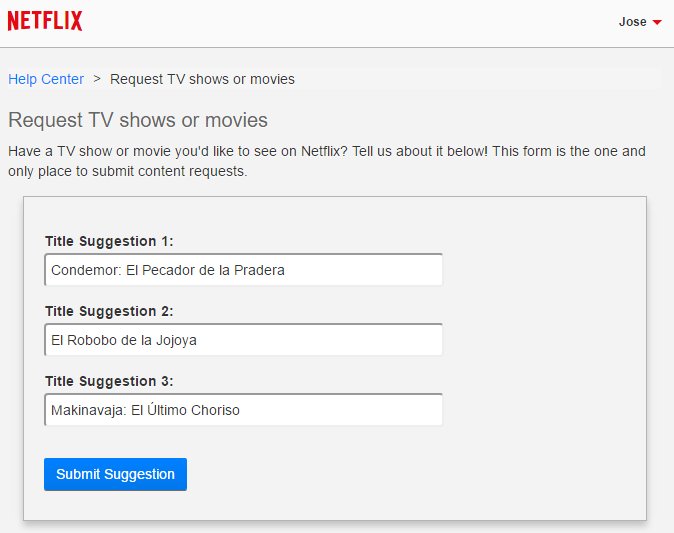Focus the Title Suggestion 3 field

[x=244, y=410]
